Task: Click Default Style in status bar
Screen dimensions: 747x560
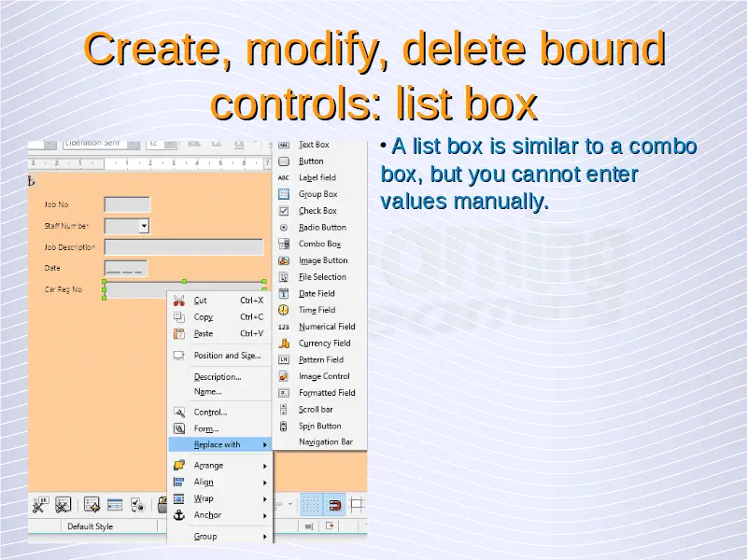Action: [90, 526]
